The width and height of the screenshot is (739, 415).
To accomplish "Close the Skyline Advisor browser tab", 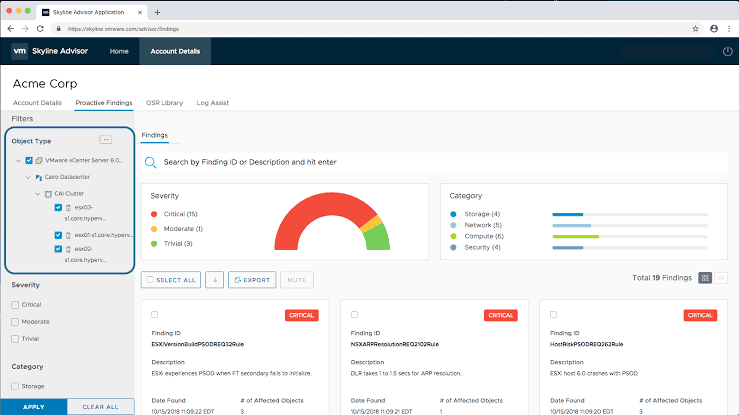I will [140, 12].
